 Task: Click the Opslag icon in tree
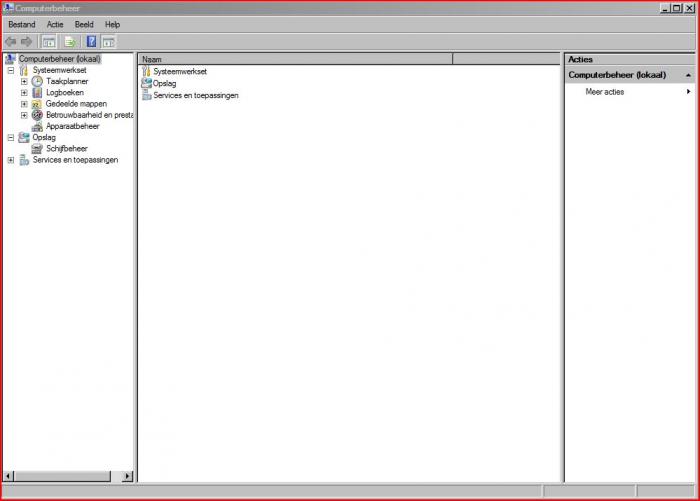click(24, 138)
